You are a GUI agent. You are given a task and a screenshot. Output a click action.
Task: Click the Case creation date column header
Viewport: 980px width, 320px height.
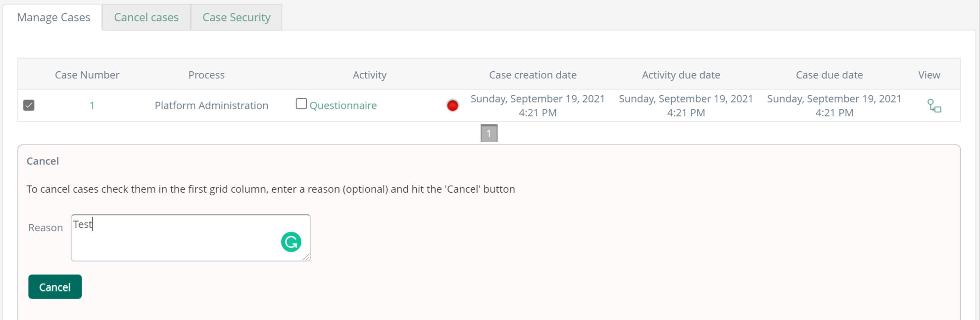tap(533, 74)
